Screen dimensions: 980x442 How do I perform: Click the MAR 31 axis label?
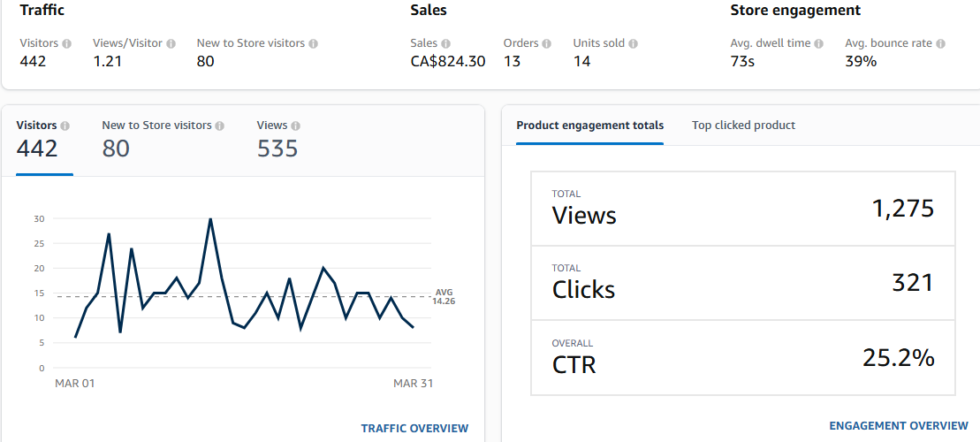pyautogui.click(x=413, y=384)
